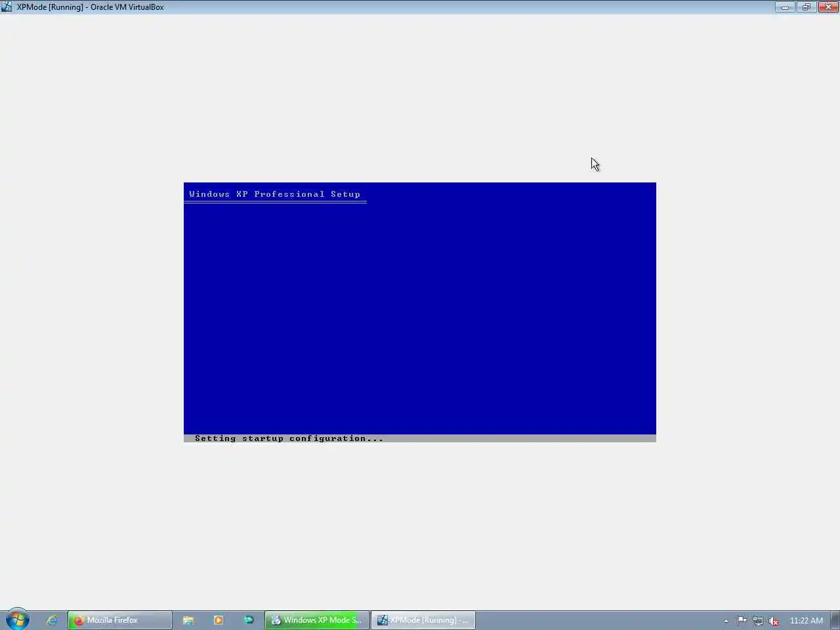Close the XPMode VirtualBox window
Screen dimensions: 840x630
click(828, 7)
